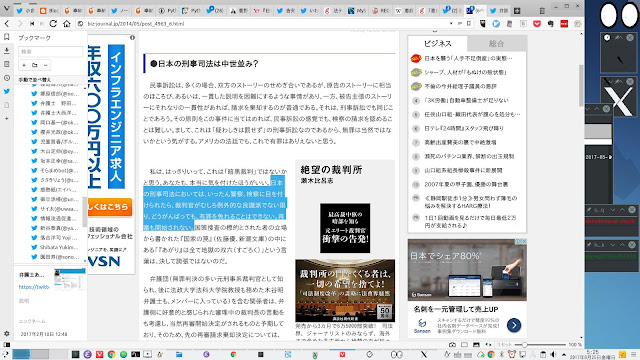
Task: Open bookmark 弁護士大西洋
Action: click(58, 113)
